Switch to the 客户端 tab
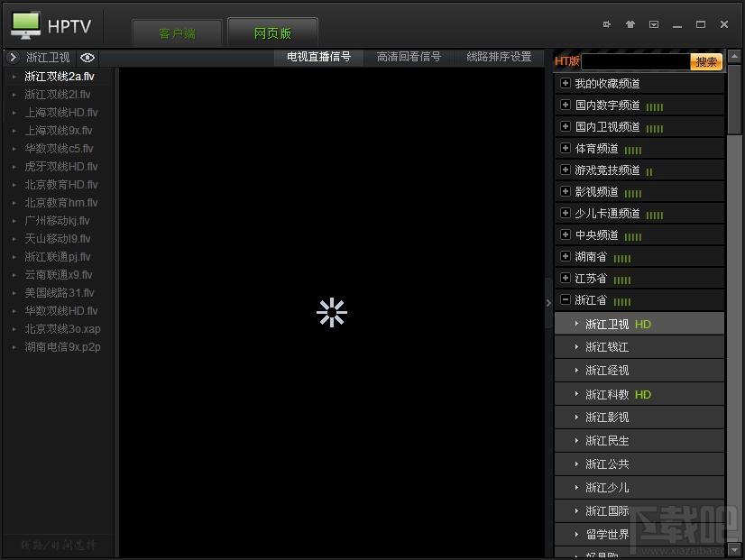This screenshot has height=560, width=745. coord(177,33)
